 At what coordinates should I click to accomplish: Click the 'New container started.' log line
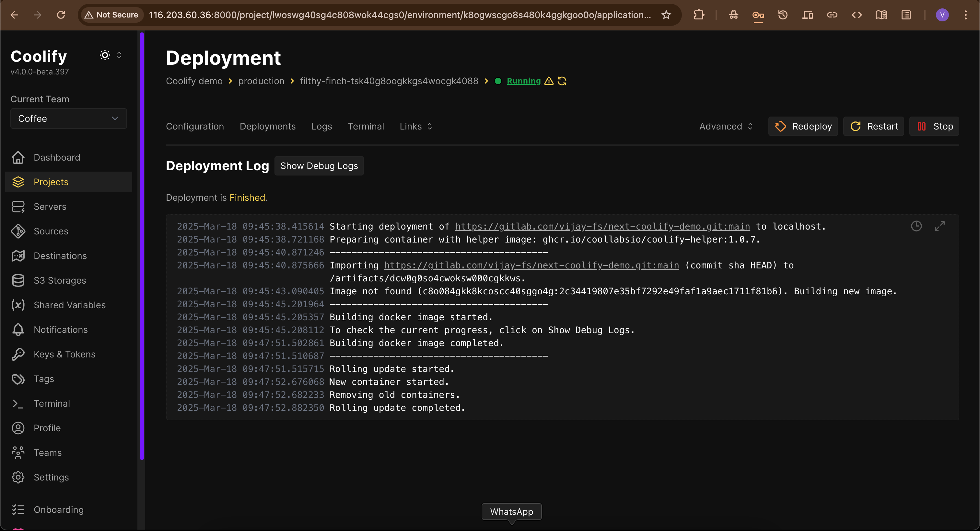(389, 382)
